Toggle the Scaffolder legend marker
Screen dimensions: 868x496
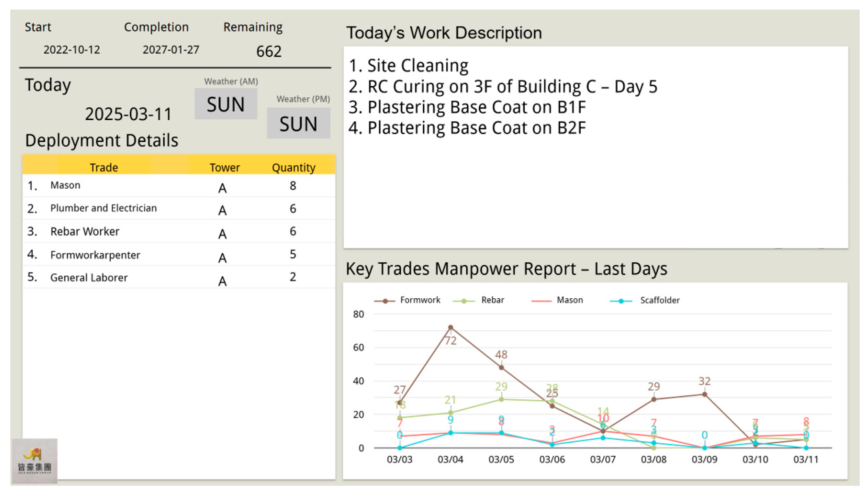(621, 301)
